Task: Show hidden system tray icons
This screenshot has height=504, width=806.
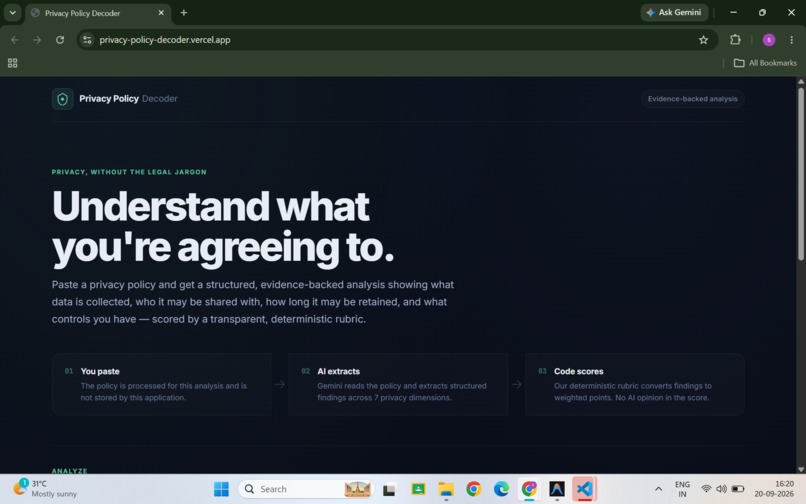Action: click(658, 489)
